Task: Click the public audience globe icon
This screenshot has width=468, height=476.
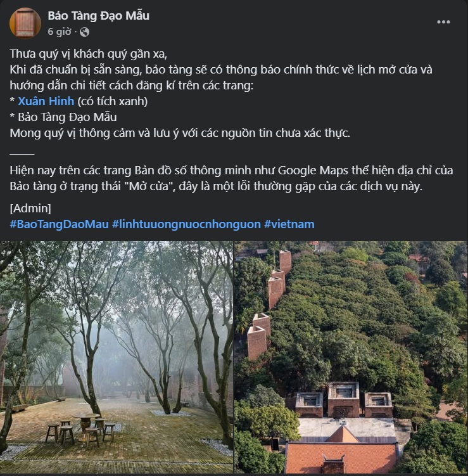Action: [x=84, y=32]
